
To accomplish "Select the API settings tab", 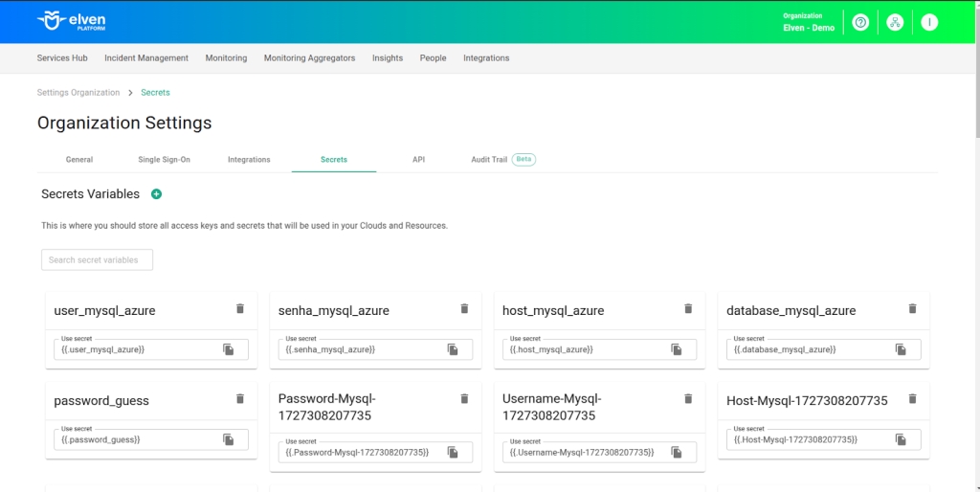I will (418, 160).
